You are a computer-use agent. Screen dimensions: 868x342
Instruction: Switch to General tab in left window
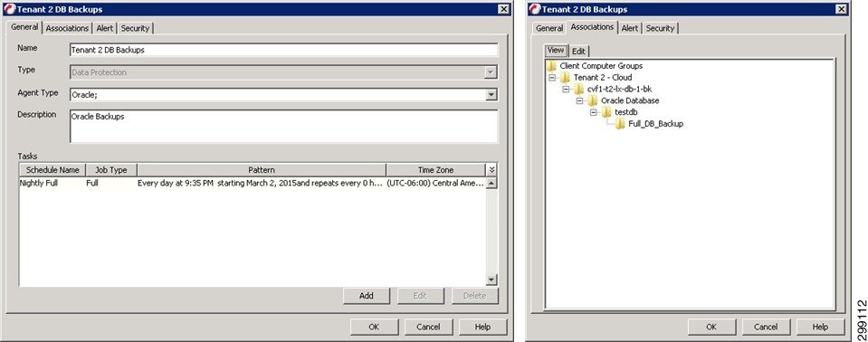coord(24,27)
